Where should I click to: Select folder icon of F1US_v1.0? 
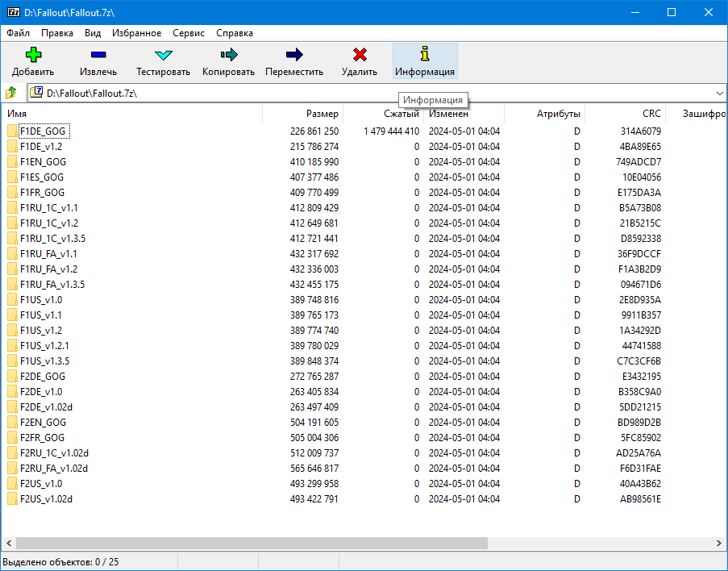click(x=13, y=300)
